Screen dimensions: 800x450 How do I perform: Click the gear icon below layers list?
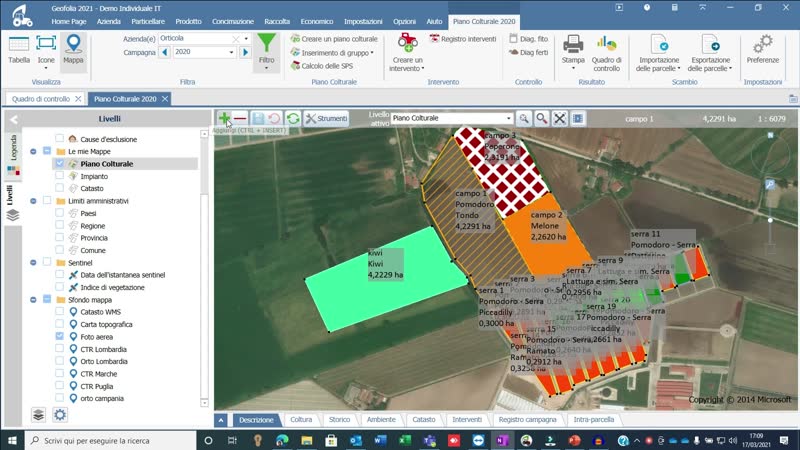[60, 415]
